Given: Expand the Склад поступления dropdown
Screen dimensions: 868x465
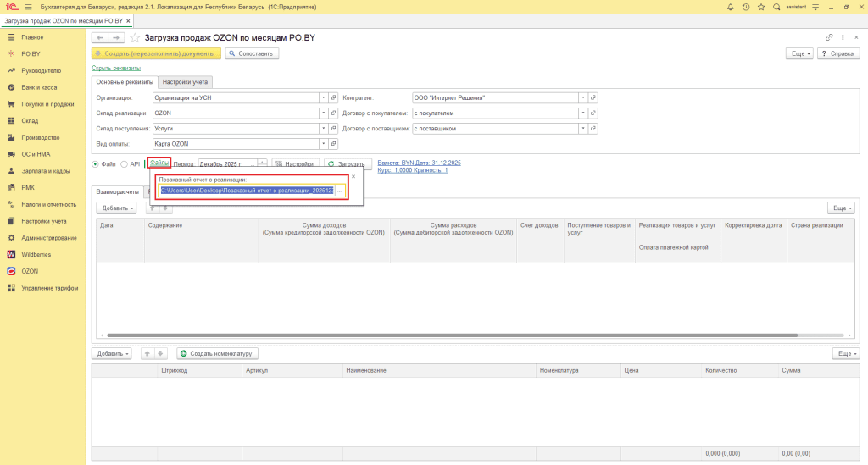Looking at the screenshot, I should pos(323,129).
